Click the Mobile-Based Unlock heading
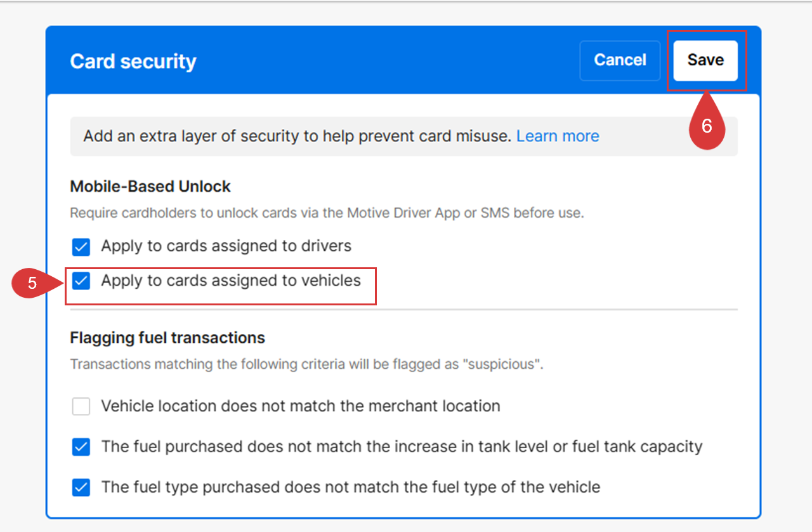This screenshot has width=812, height=532. coord(150,187)
